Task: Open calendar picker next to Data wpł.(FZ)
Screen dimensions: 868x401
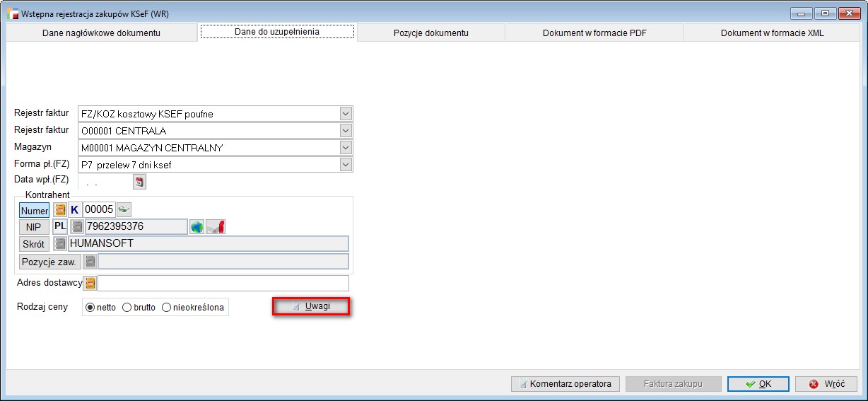Action: [139, 182]
